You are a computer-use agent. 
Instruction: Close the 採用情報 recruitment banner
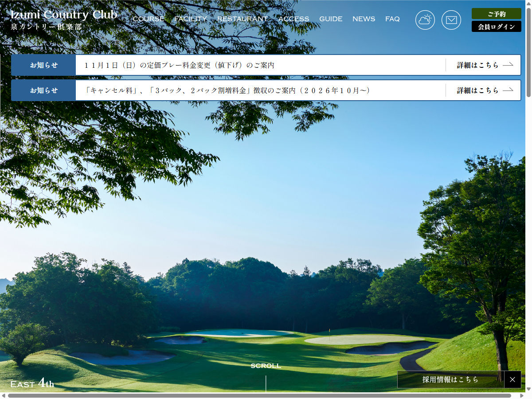[512, 379]
